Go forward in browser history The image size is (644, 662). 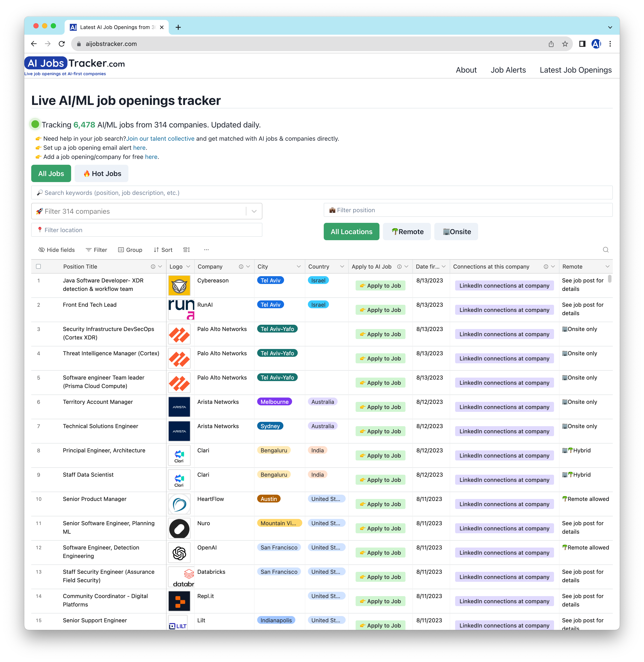[x=48, y=44]
